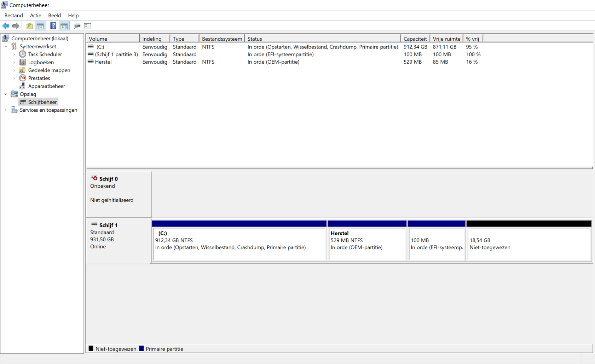Collapse the Opslag tree node
Screen dimensions: 595x364
click(6, 94)
